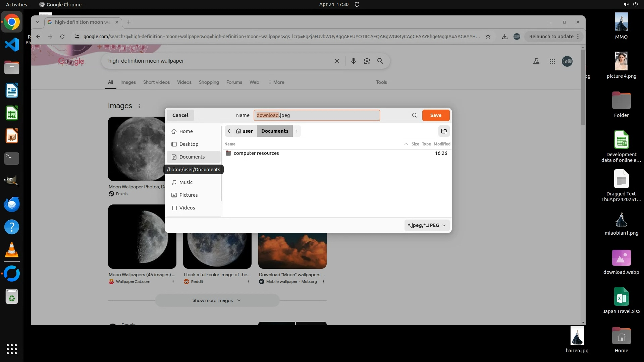This screenshot has height=362, width=644.
Task: Click the path bar forward chevron
Action: tap(297, 131)
